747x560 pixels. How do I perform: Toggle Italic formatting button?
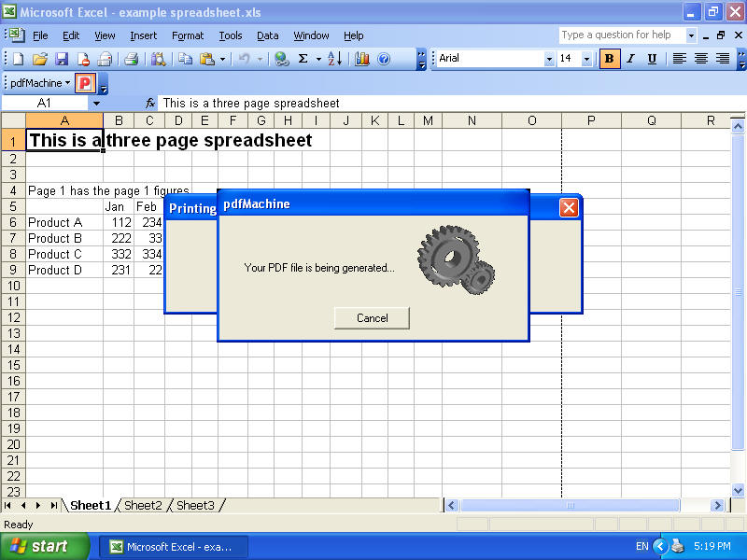coord(630,59)
